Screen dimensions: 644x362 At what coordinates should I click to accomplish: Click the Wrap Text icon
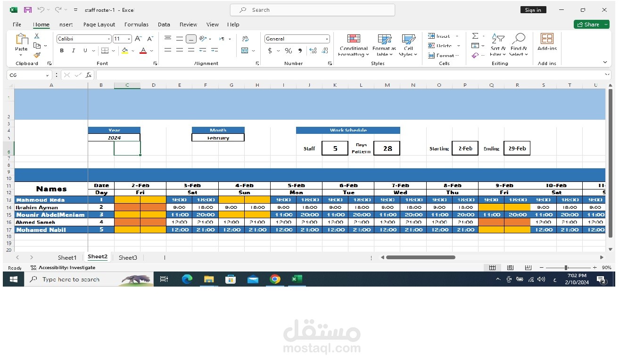[245, 39]
